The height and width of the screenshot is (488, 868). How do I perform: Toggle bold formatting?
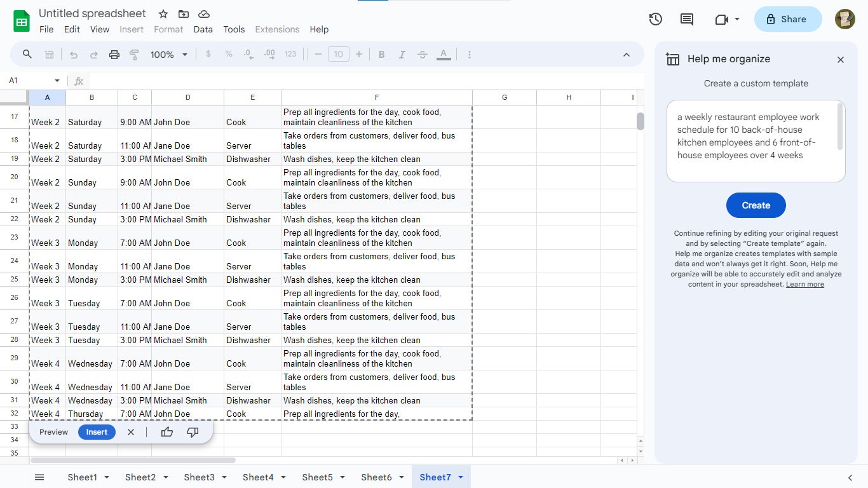pos(382,55)
